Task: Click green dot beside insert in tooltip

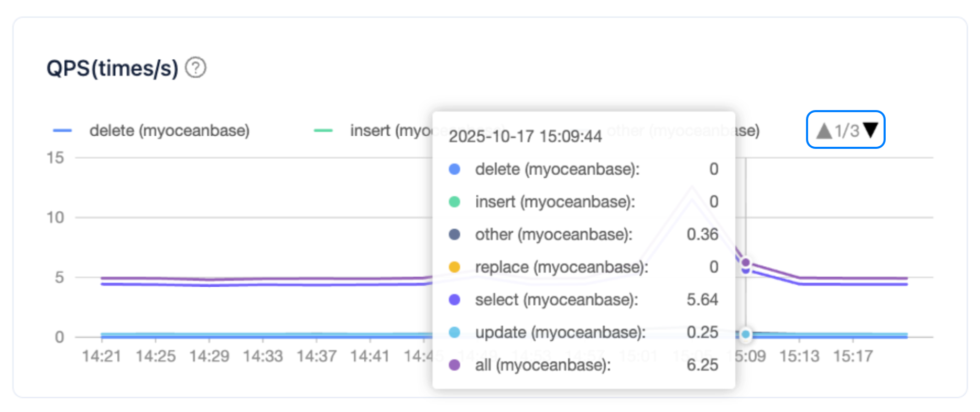Action: coord(454,202)
